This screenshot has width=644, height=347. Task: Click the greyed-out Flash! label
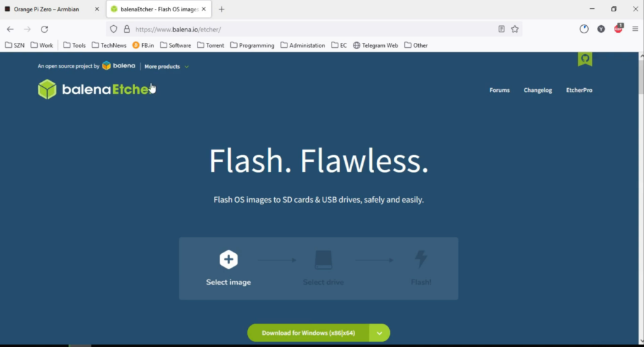point(421,282)
